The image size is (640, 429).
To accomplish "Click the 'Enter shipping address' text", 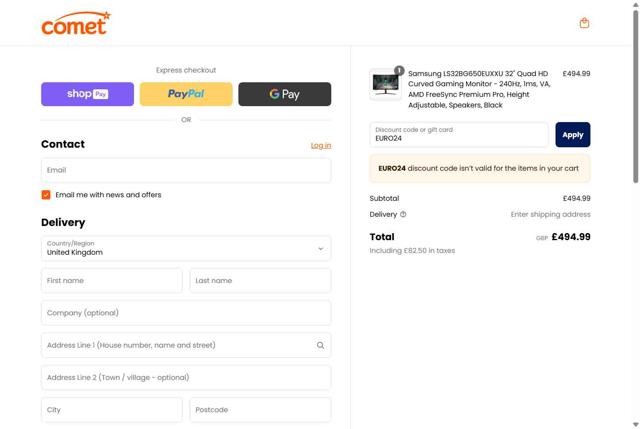I will tap(550, 214).
